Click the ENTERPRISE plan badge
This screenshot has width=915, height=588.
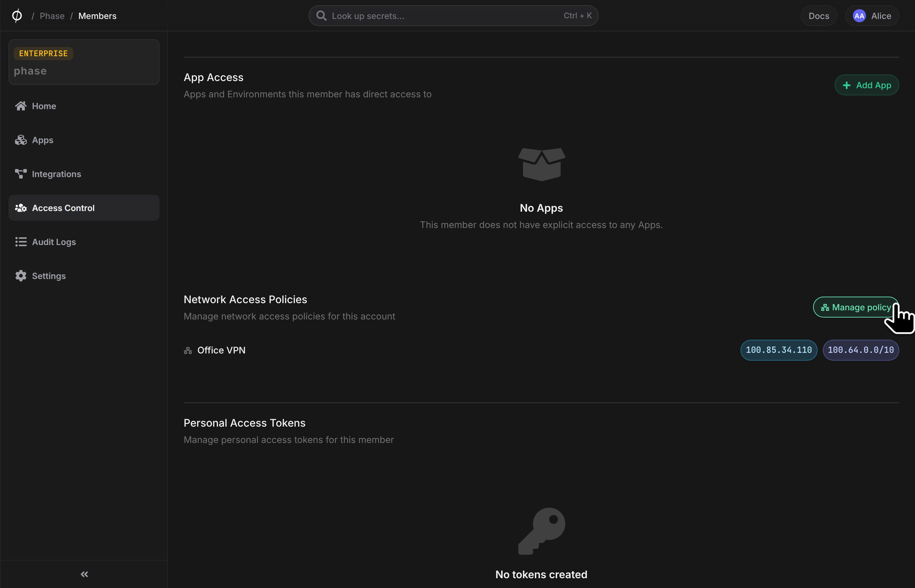tap(43, 54)
